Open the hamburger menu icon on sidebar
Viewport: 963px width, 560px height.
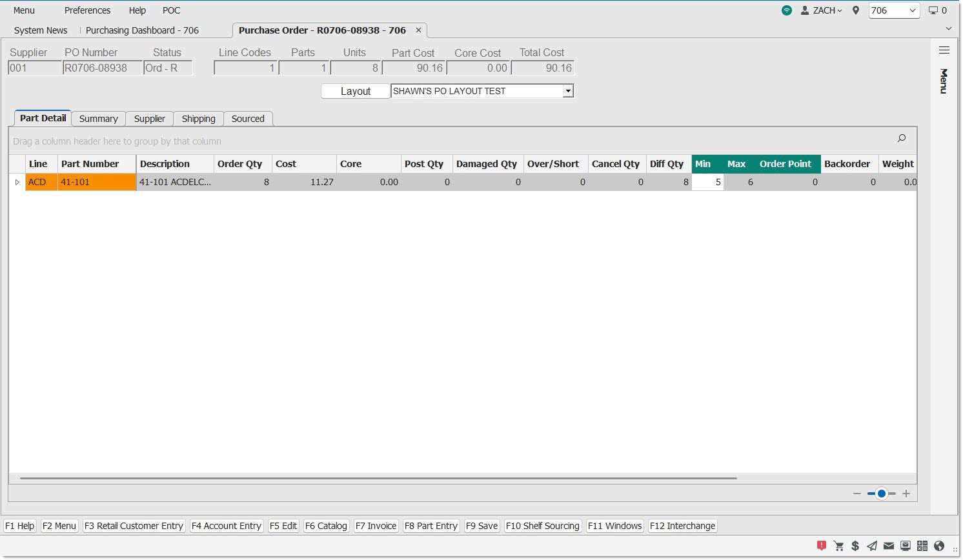coord(944,50)
